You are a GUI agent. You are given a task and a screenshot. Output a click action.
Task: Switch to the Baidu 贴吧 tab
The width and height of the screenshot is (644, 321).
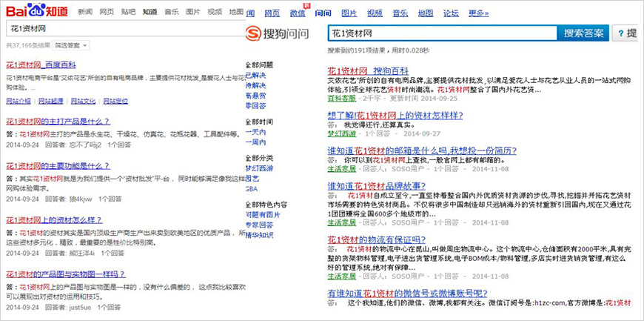128,12
